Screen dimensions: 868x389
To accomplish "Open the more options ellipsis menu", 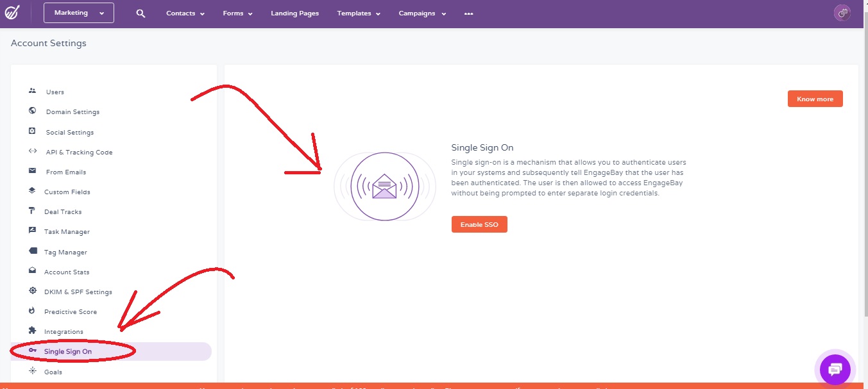I will coord(468,13).
